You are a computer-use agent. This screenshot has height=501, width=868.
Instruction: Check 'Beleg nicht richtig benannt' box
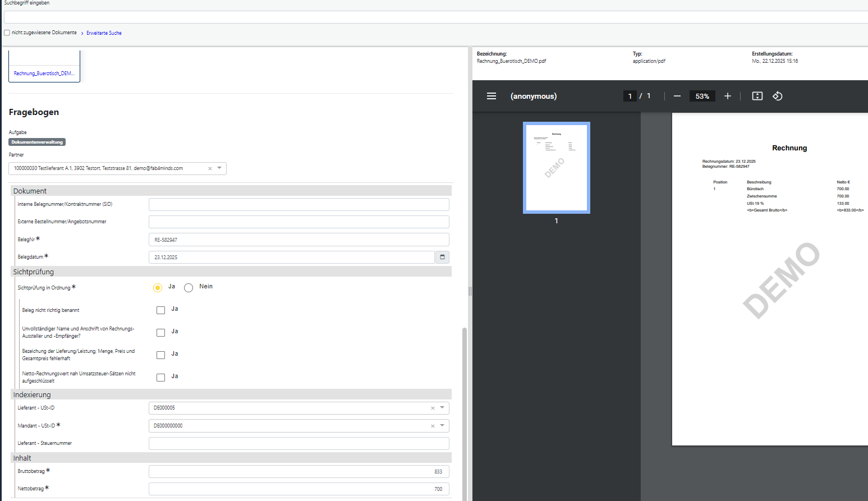click(160, 310)
